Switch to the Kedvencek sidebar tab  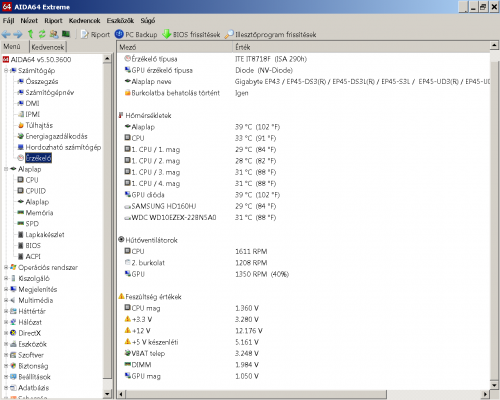48,47
